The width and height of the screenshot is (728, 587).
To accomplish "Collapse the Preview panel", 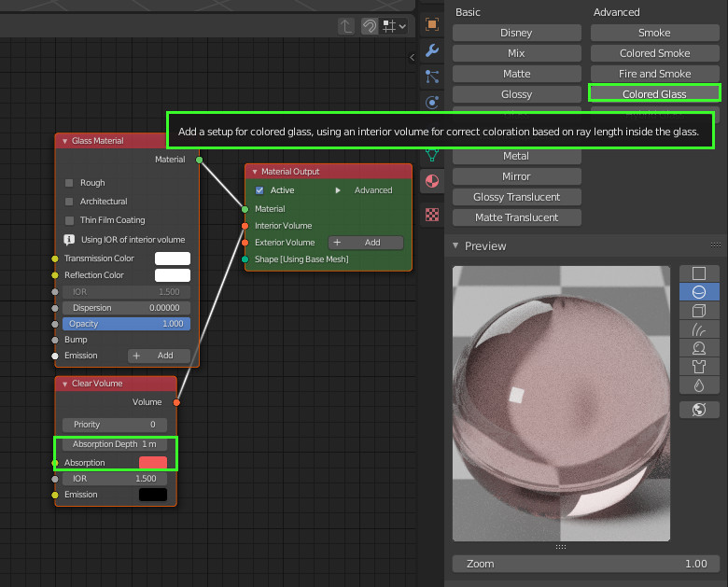I will 456,246.
